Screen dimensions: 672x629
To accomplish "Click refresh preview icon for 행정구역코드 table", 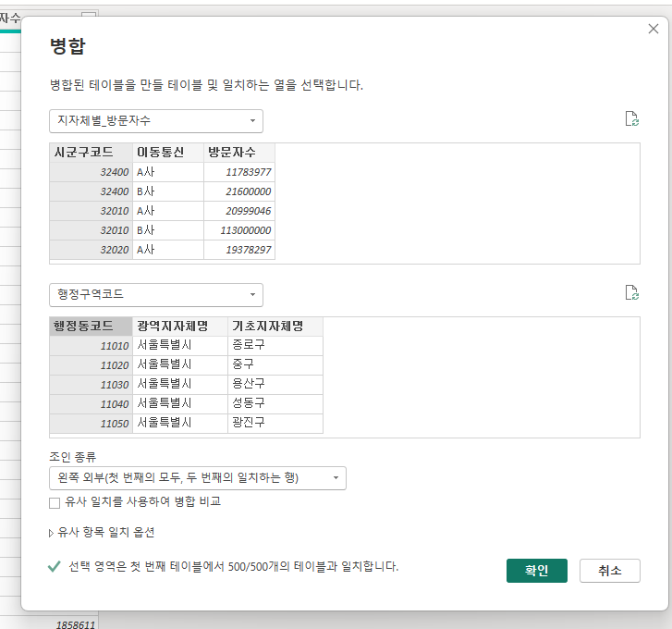I will pos(631,293).
